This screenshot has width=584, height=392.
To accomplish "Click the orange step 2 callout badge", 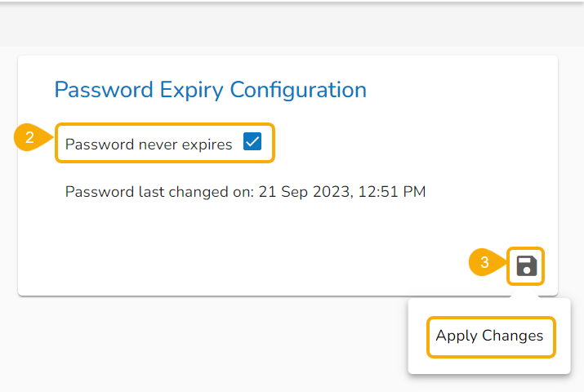I will point(29,138).
